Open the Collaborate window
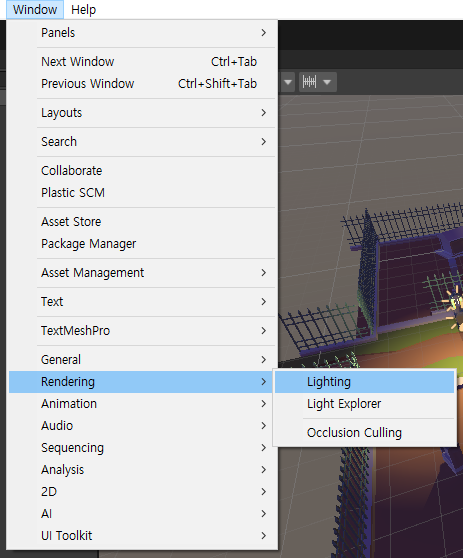The height and width of the screenshot is (558, 463). (x=142, y=171)
